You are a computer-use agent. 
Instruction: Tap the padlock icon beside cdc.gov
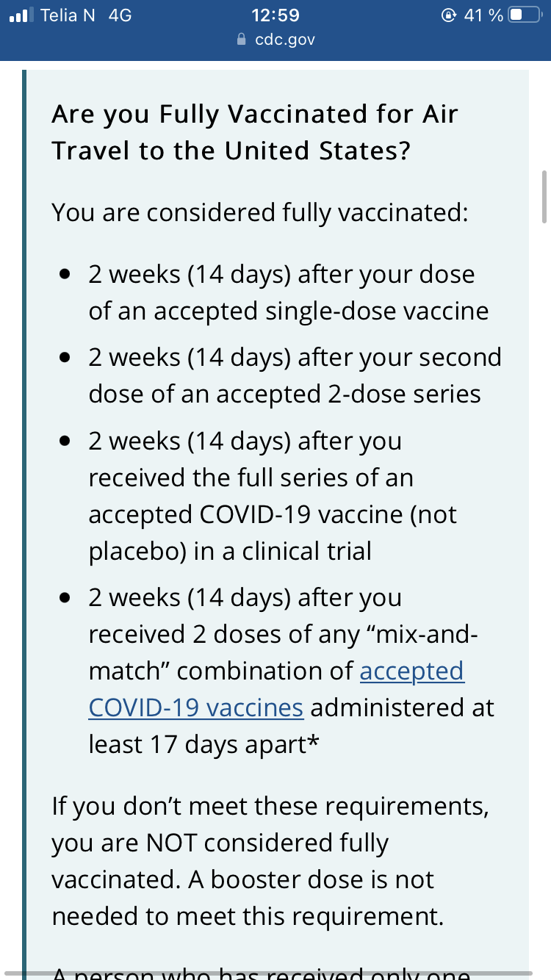pyautogui.click(x=242, y=40)
